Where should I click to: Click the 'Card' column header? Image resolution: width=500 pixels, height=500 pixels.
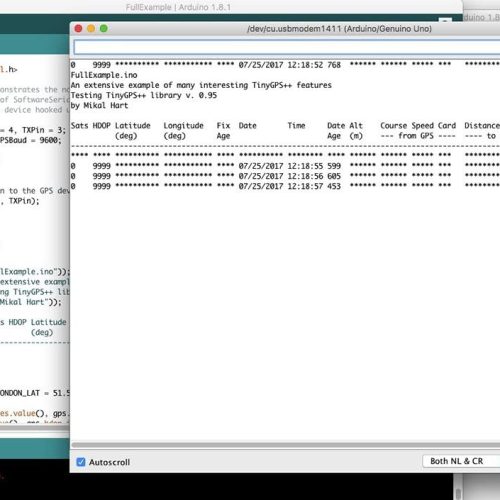click(x=447, y=126)
